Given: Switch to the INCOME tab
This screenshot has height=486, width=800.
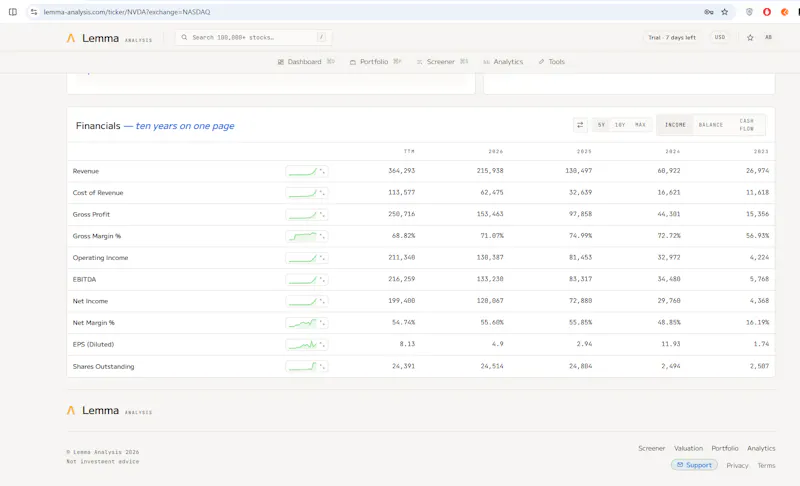Looking at the screenshot, I should (675, 125).
